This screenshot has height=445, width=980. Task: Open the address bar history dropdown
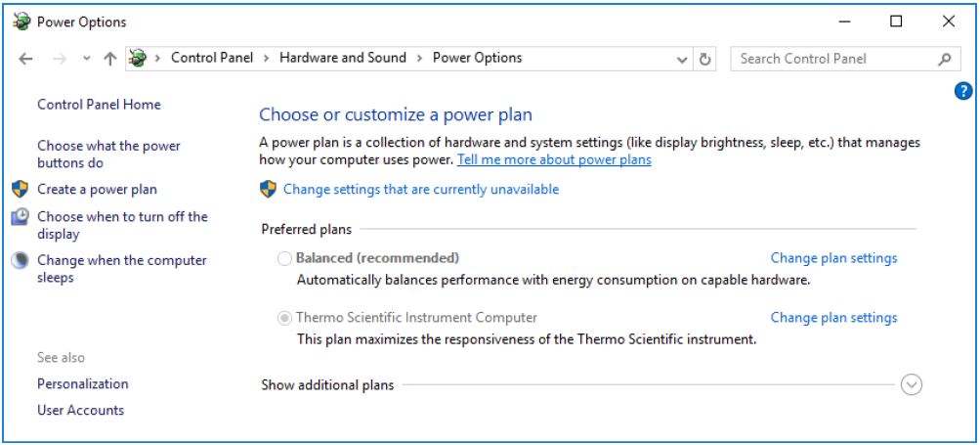[x=683, y=59]
